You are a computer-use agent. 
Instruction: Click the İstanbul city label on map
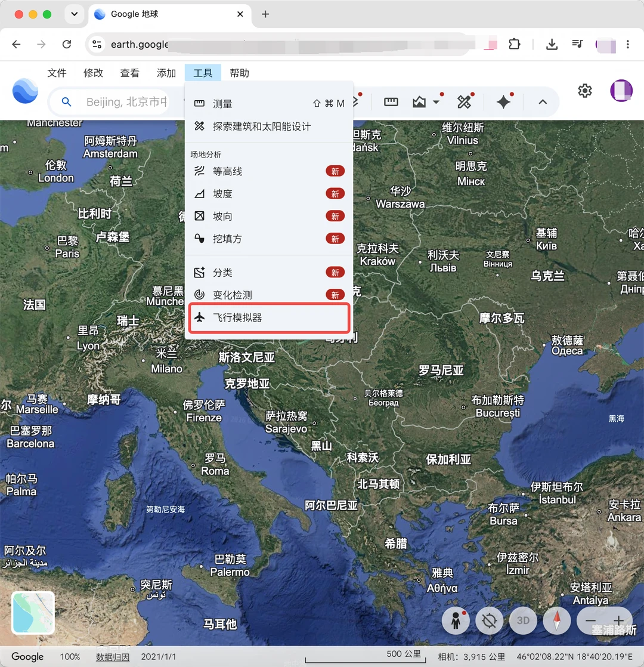click(558, 499)
